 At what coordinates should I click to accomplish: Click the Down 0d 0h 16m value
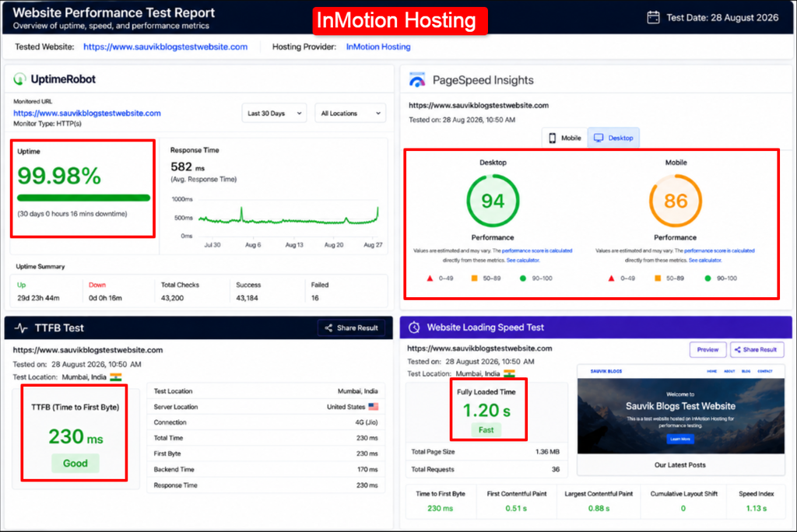click(x=105, y=298)
